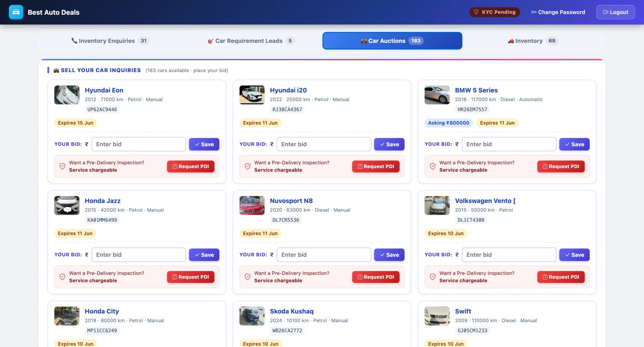The width and height of the screenshot is (644, 347).
Task: Click the shield icon in the Nuvosport N8 PDI box
Action: click(248, 277)
